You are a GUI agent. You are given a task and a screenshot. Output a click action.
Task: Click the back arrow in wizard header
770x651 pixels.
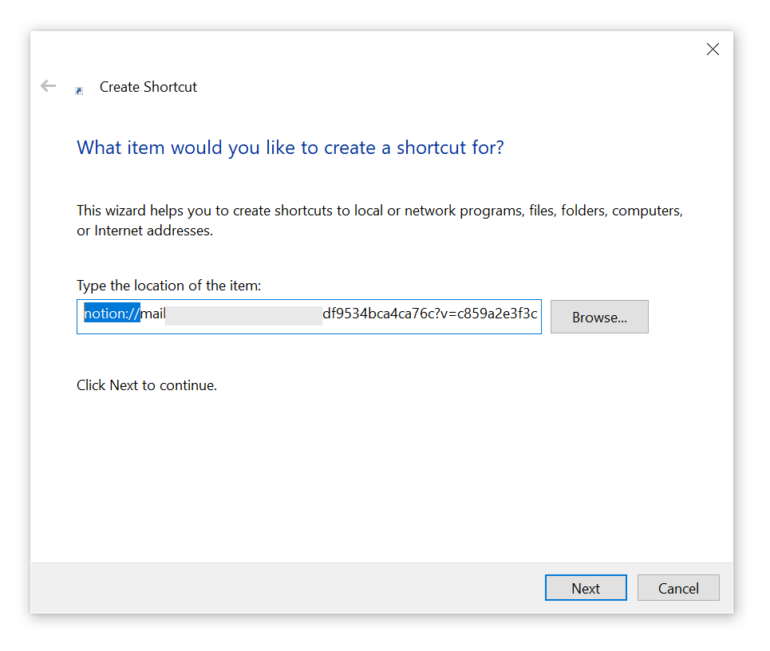[48, 87]
